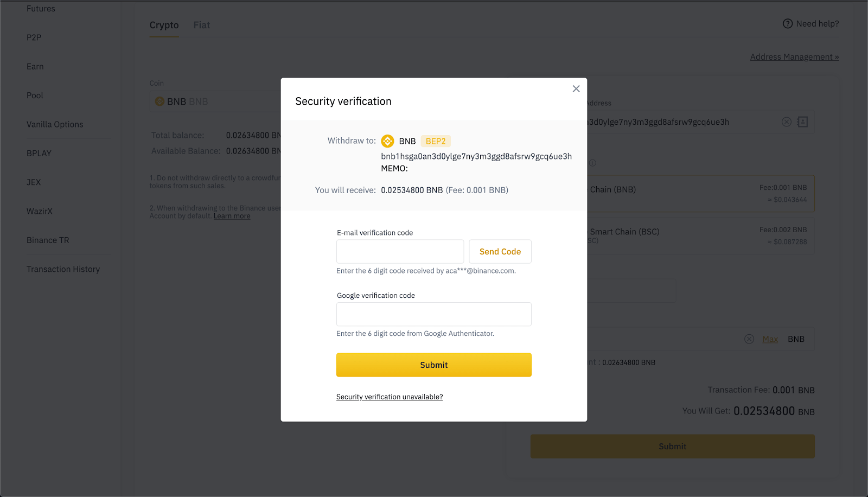The image size is (868, 497).
Task: Open Transaction History from the sidebar
Action: click(x=63, y=269)
